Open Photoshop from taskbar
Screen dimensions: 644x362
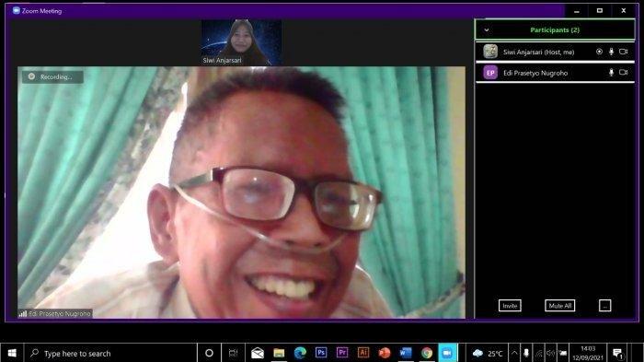tap(321, 353)
